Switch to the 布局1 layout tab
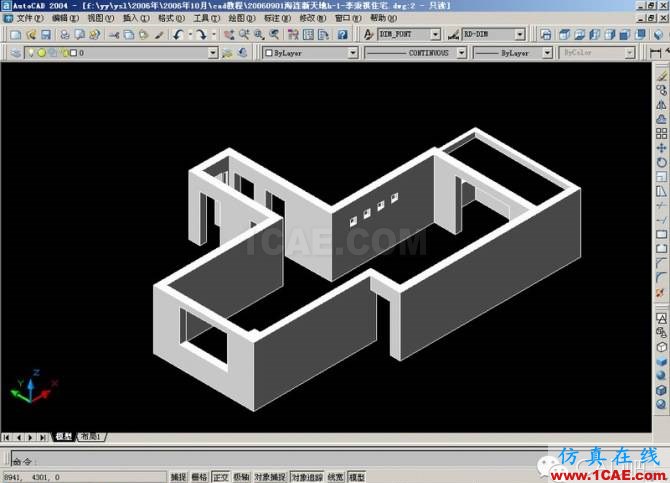 pyautogui.click(x=91, y=437)
